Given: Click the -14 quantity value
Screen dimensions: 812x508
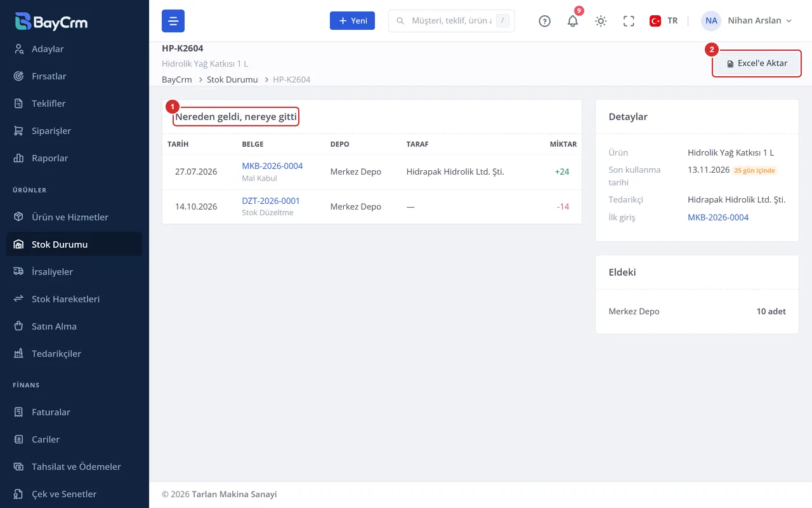Looking at the screenshot, I should tap(563, 206).
